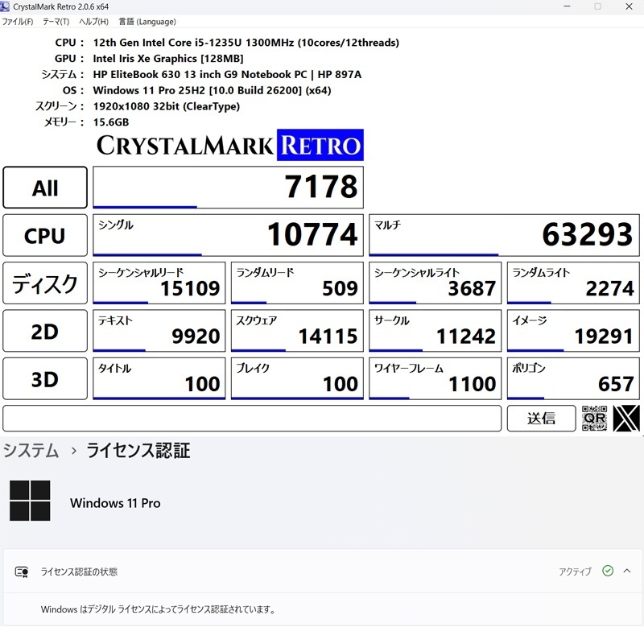Open the 言語 (Language) menu
Screen dimensions: 644x644
147,22
